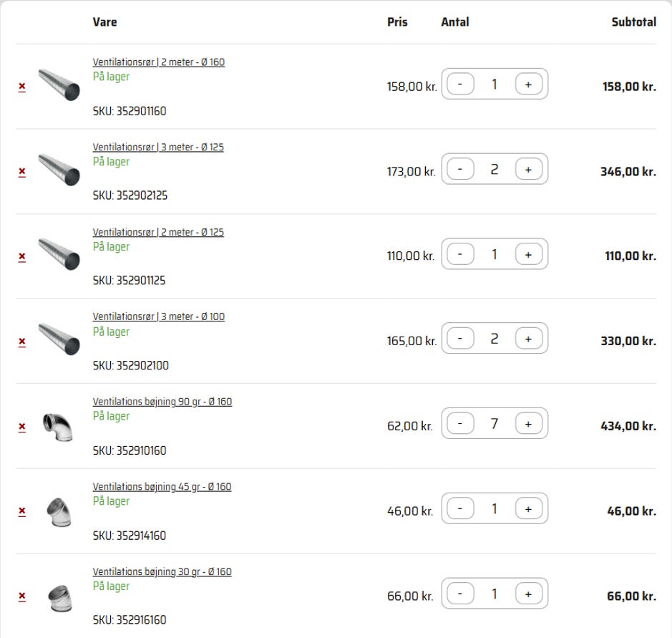This screenshot has height=638, width=672.
Task: Open Ventilationsrør 3 meter Ø 100 link
Action: click(158, 316)
